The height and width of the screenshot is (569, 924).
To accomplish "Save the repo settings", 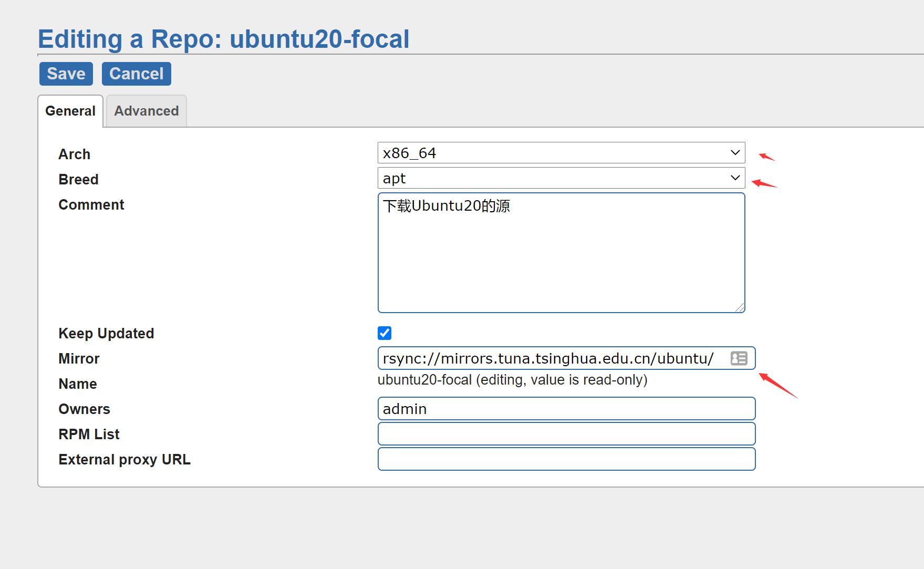I will point(66,74).
